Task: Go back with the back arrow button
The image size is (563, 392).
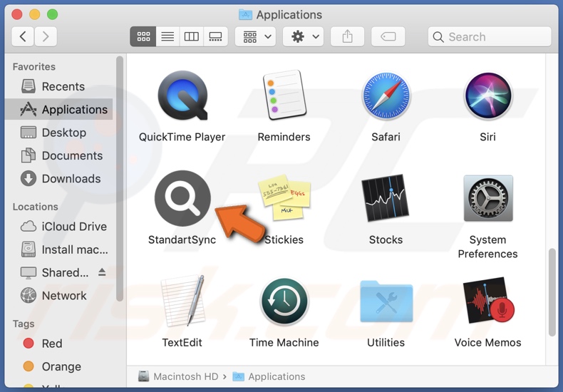Action: 23,36
